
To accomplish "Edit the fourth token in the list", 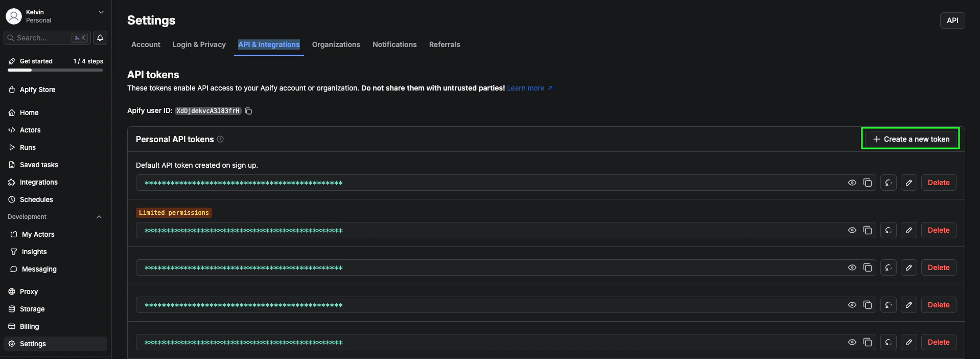I will (x=909, y=305).
